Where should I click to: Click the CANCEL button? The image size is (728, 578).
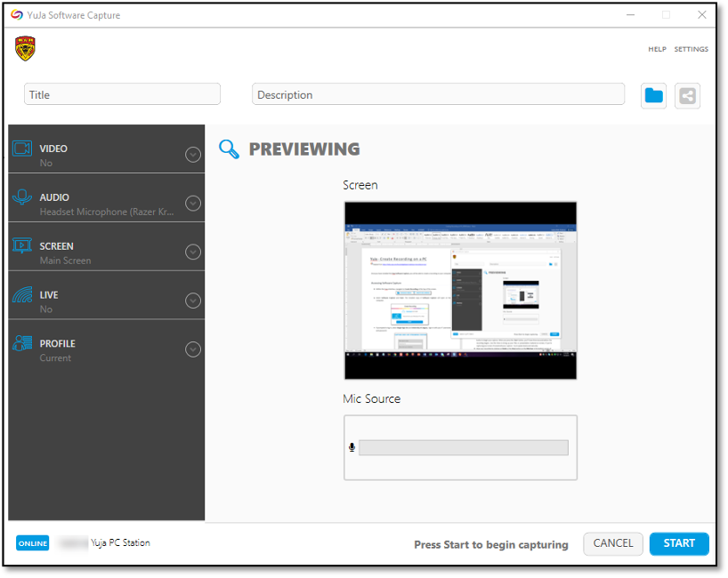pos(613,543)
